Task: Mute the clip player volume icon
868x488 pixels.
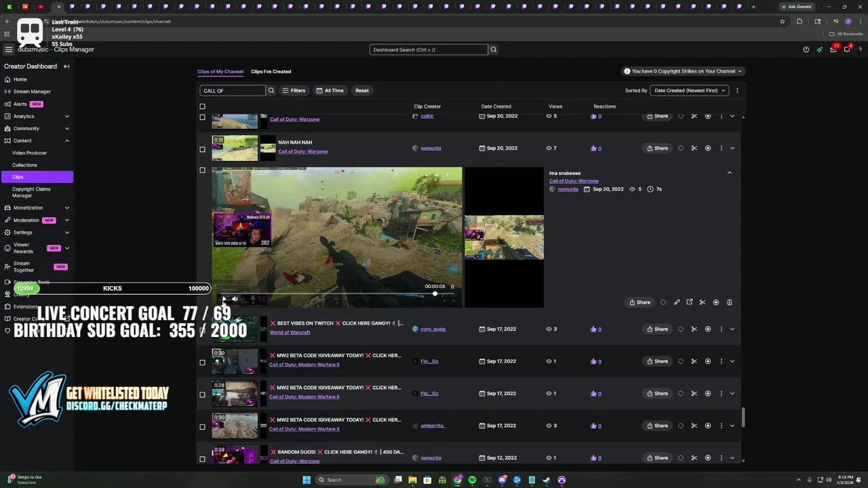Action: [235, 298]
